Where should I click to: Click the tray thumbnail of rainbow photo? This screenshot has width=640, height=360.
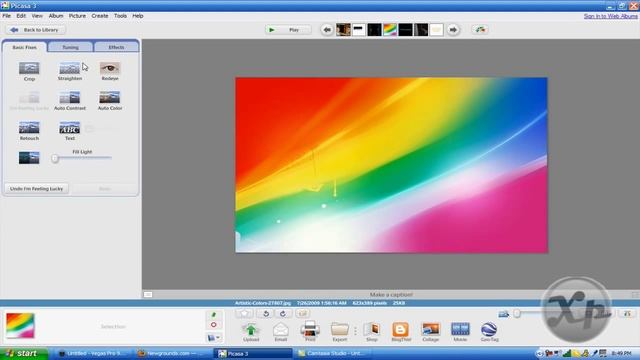pos(20,325)
